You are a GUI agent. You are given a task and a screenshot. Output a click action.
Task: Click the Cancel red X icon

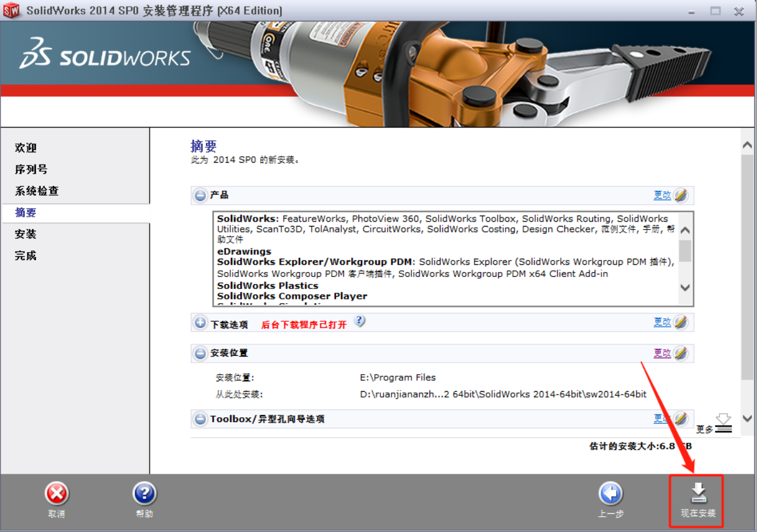(x=57, y=494)
